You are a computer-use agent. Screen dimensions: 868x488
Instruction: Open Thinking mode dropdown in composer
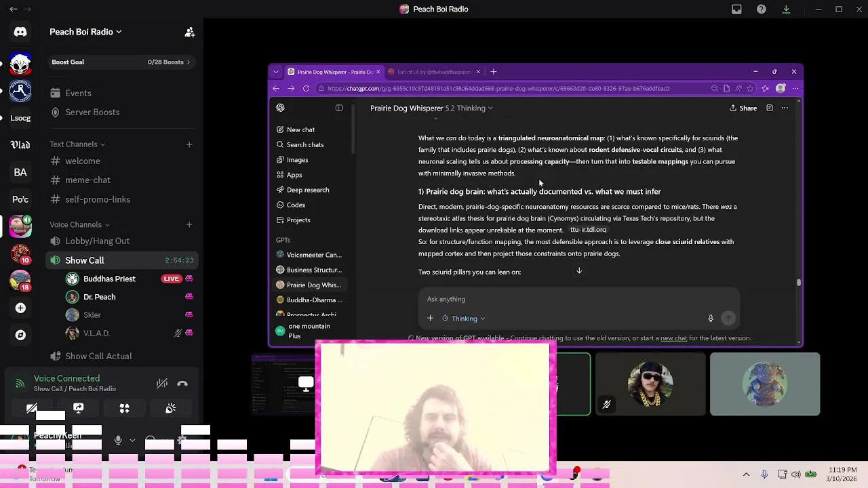click(x=464, y=318)
